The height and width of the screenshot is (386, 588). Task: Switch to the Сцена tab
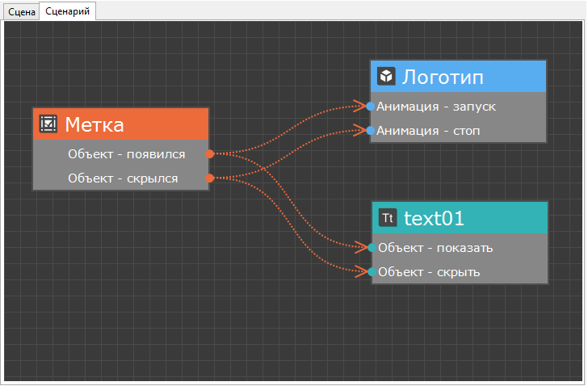21,10
